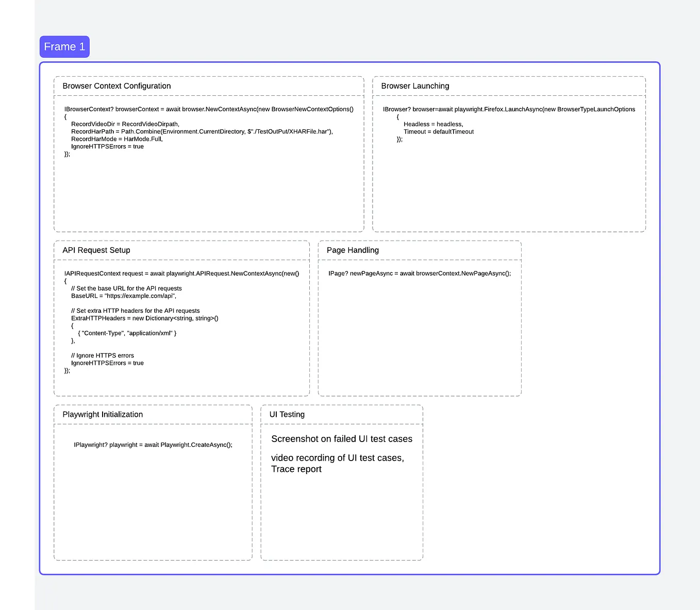Image resolution: width=700 pixels, height=610 pixels.
Task: Select the ExtraHTTPHeaders dictionary line
Action: pos(144,318)
